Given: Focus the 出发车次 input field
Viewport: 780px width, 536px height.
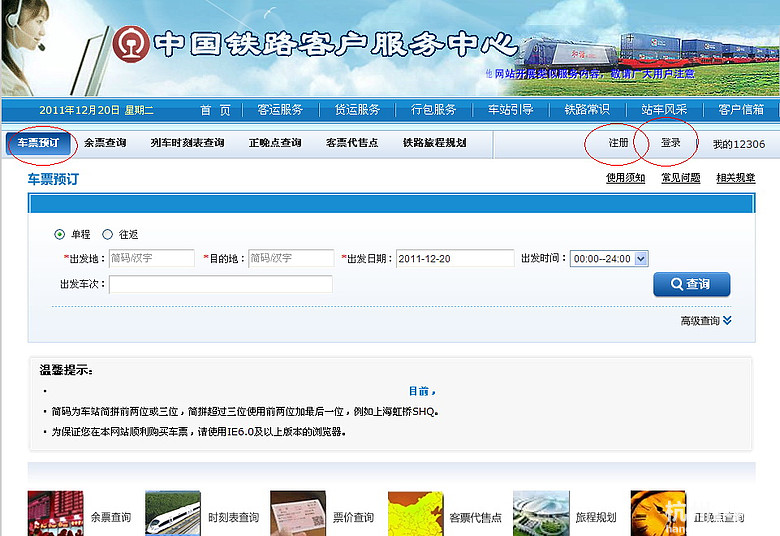Looking at the screenshot, I should [x=221, y=284].
